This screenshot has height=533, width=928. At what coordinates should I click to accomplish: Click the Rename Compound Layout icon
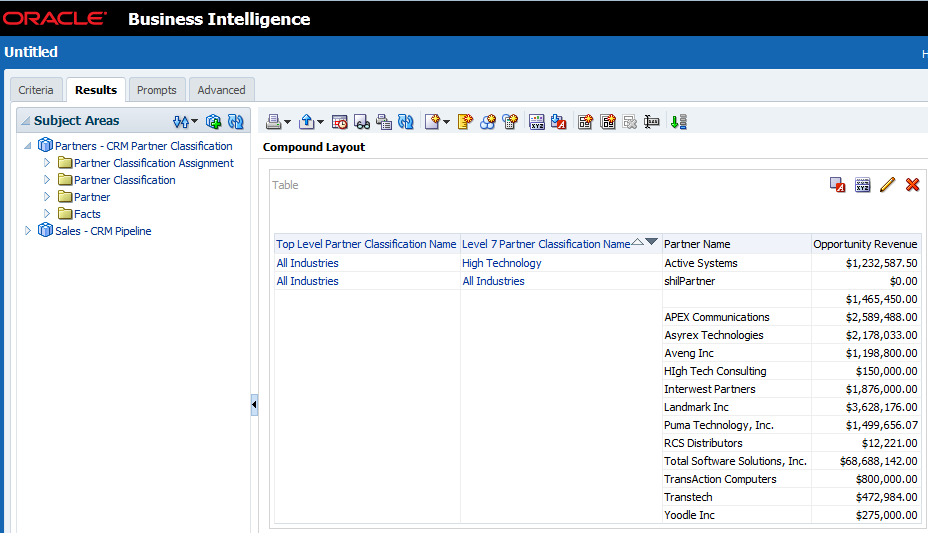[652, 122]
